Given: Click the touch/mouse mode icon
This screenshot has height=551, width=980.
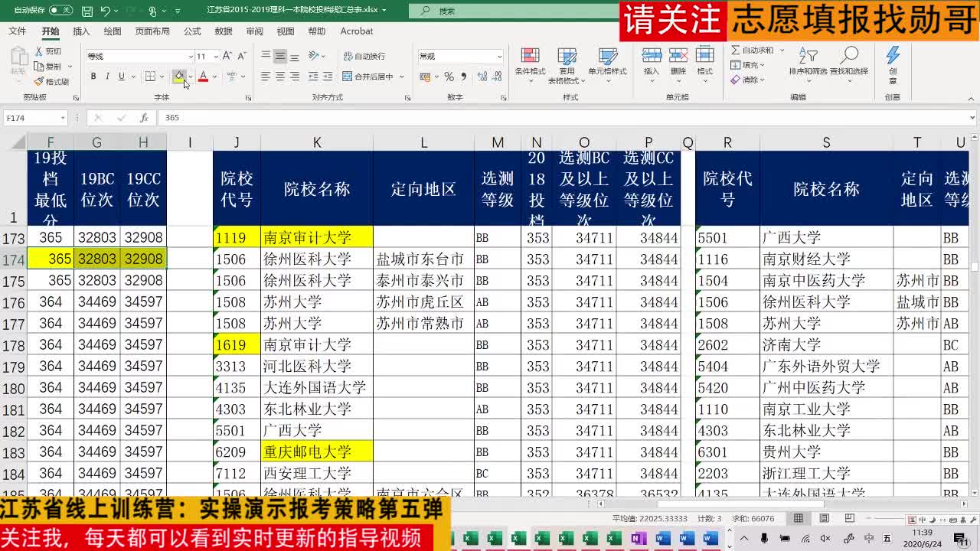Looking at the screenshot, I should coord(153,11).
